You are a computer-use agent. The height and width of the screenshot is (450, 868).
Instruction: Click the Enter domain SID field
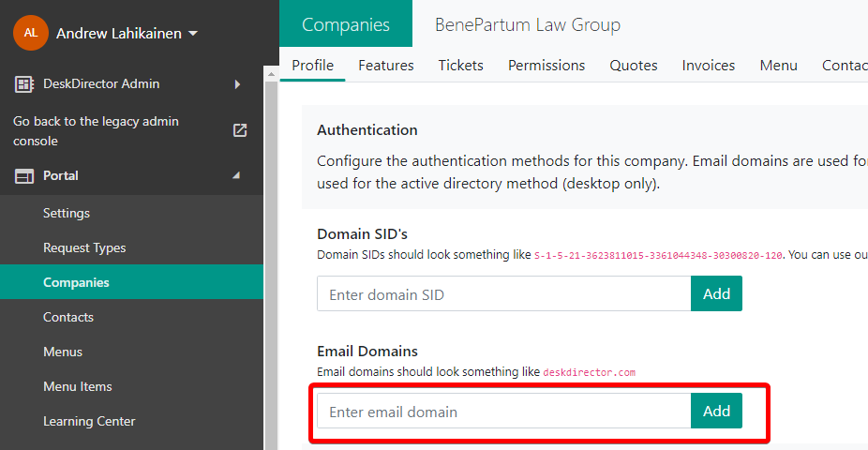pos(503,294)
